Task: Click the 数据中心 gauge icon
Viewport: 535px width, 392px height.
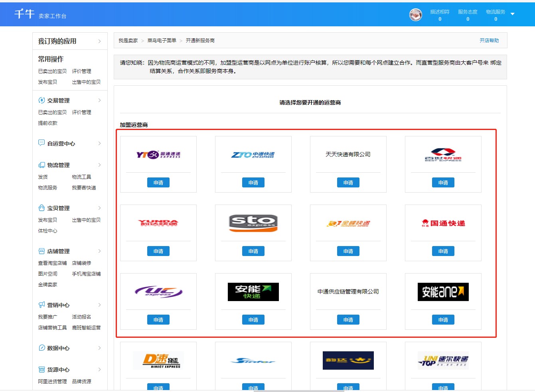Action: coord(41,348)
